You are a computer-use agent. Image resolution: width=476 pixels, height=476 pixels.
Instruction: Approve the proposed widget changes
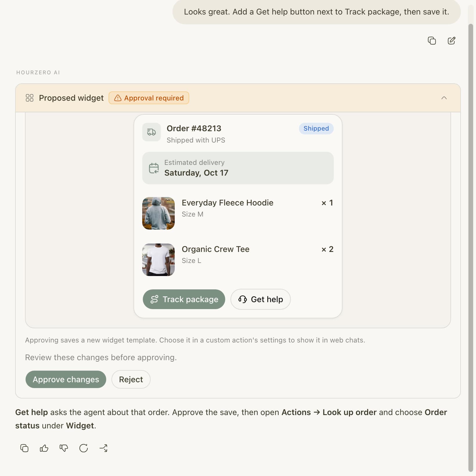[66, 379]
